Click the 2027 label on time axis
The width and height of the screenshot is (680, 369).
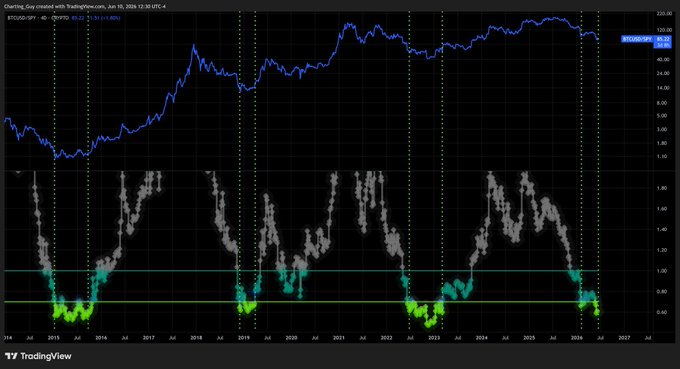624,337
